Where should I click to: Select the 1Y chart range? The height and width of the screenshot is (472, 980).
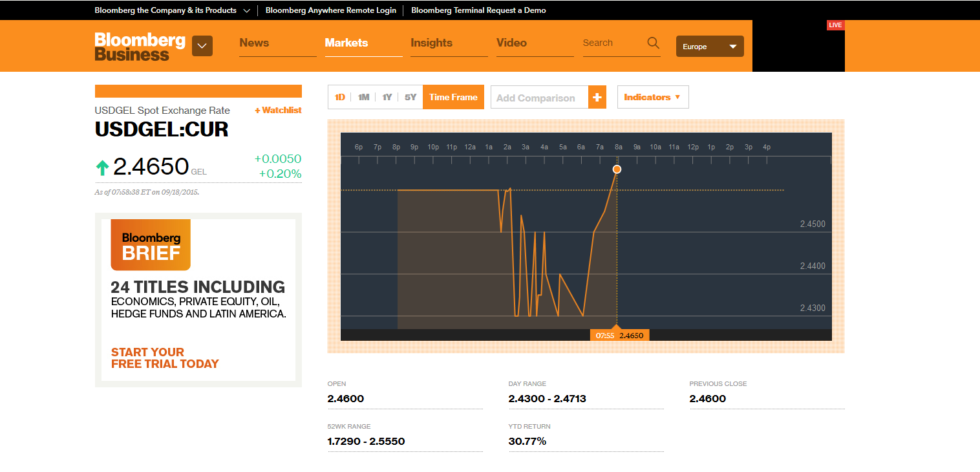[387, 98]
